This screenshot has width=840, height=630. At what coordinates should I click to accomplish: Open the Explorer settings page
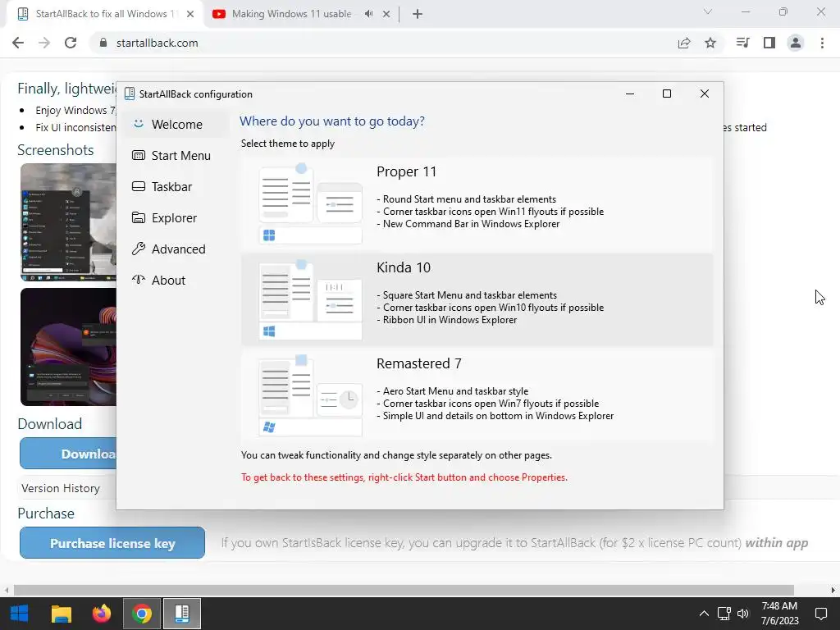176,218
